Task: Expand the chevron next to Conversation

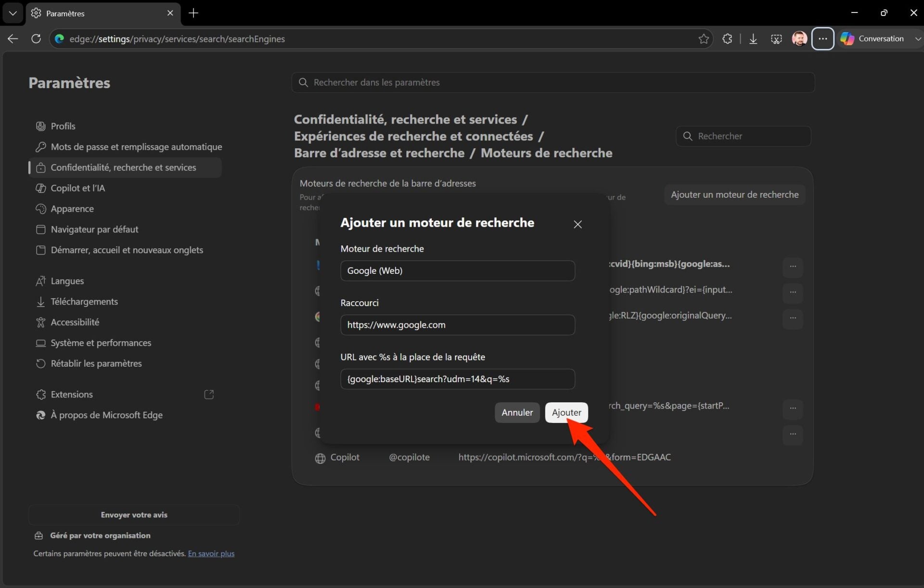Action: tap(917, 38)
